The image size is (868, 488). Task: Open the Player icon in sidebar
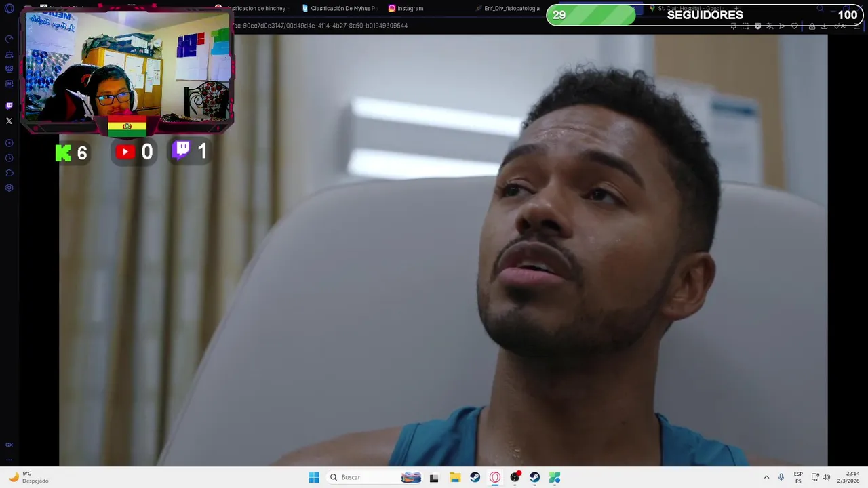point(9,143)
